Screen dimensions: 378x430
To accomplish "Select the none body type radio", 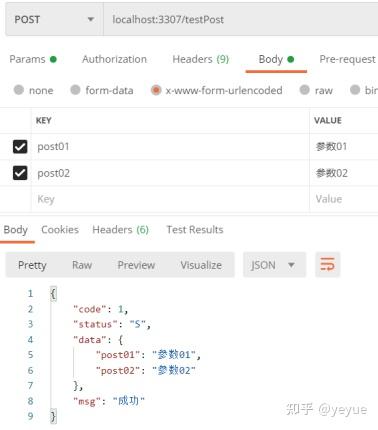I will (19, 90).
